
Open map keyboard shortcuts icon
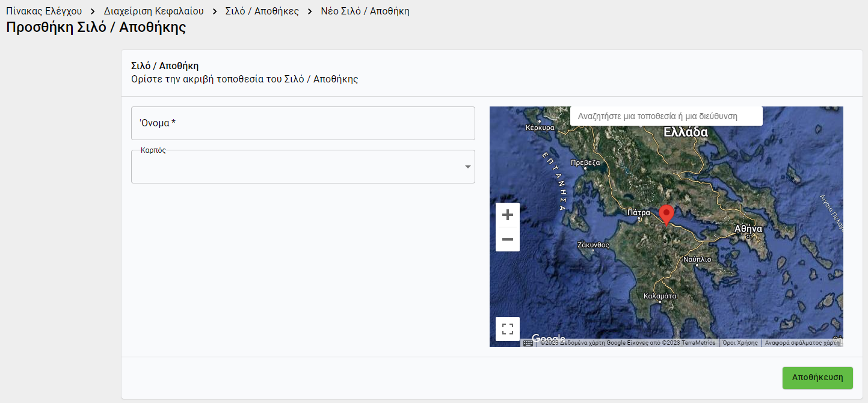[528, 343]
